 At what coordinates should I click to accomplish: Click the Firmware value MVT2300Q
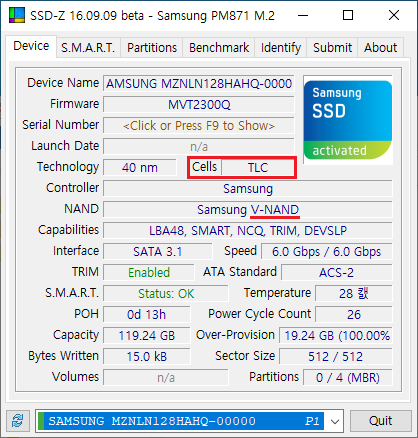click(x=199, y=105)
